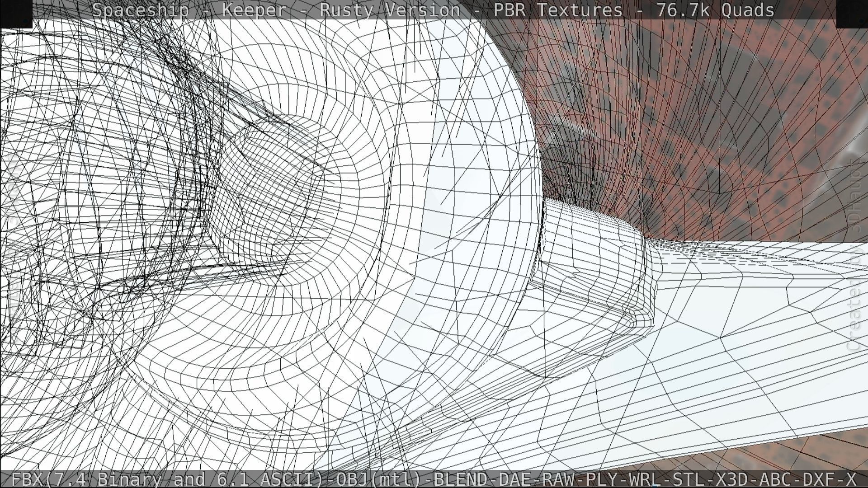Click 'PBR Textures' in the title bar
The height and width of the screenshot is (488, 868).
tap(558, 10)
